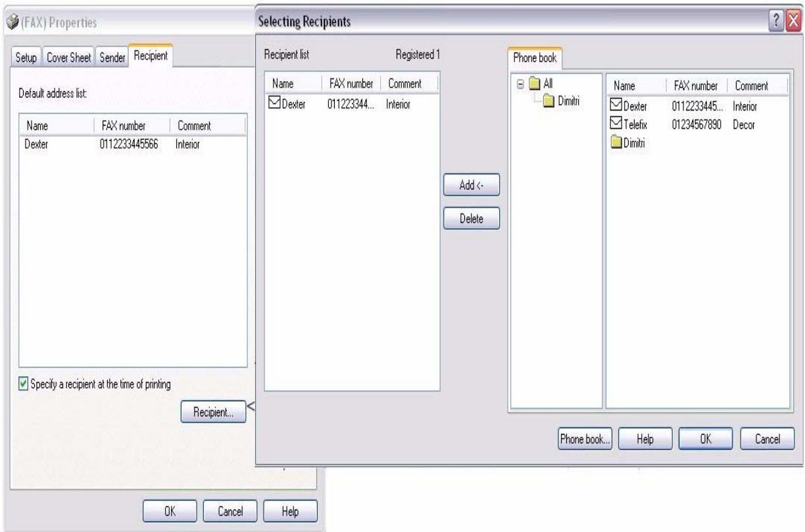Click fax number 0112233445566 in Default address list
Image resolution: width=805 pixels, height=532 pixels.
[130, 145]
